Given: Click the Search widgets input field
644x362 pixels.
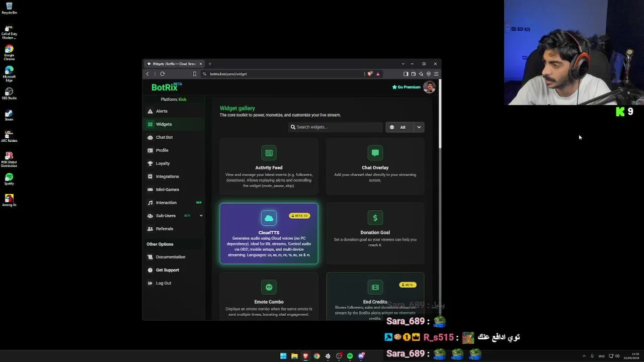Looking at the screenshot, I should coord(336,127).
